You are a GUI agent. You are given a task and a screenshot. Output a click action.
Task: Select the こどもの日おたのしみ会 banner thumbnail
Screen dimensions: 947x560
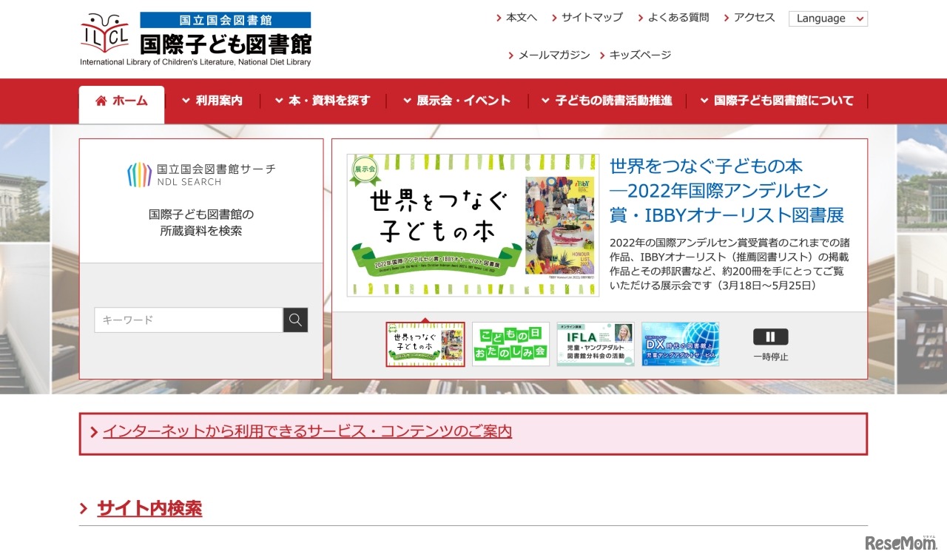(510, 344)
